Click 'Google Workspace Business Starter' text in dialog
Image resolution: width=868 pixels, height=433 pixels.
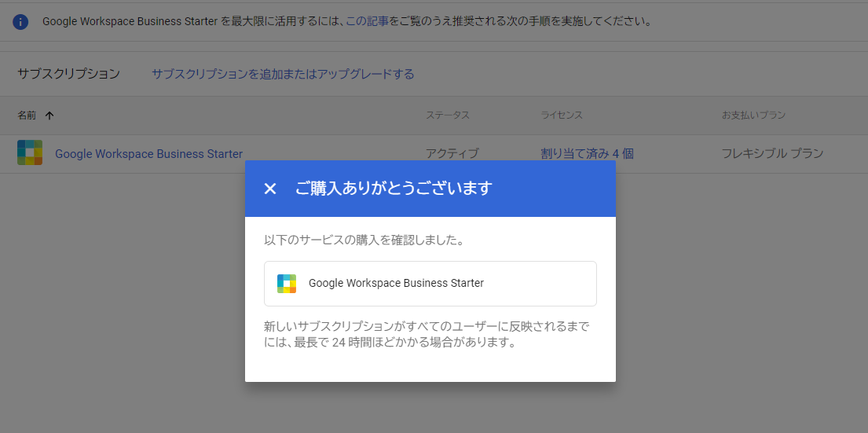397,283
